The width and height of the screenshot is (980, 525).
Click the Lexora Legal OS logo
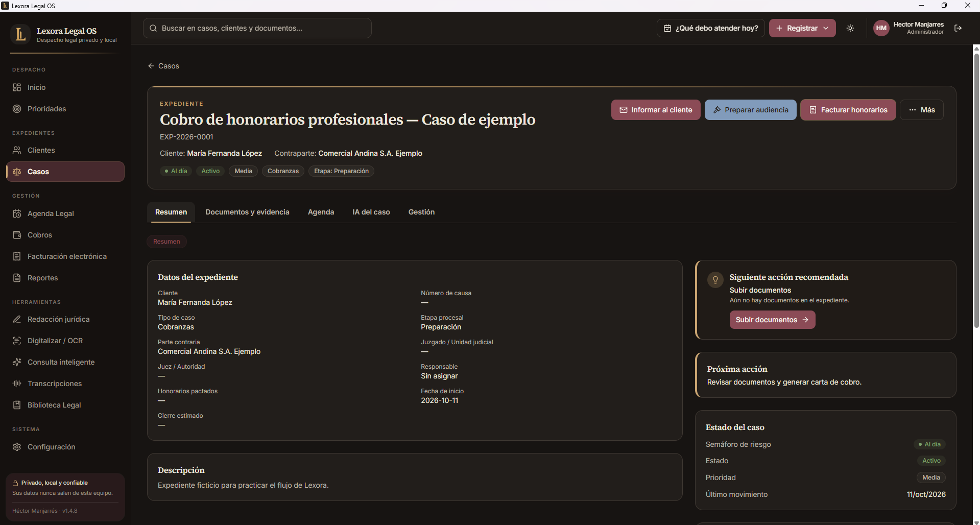20,34
